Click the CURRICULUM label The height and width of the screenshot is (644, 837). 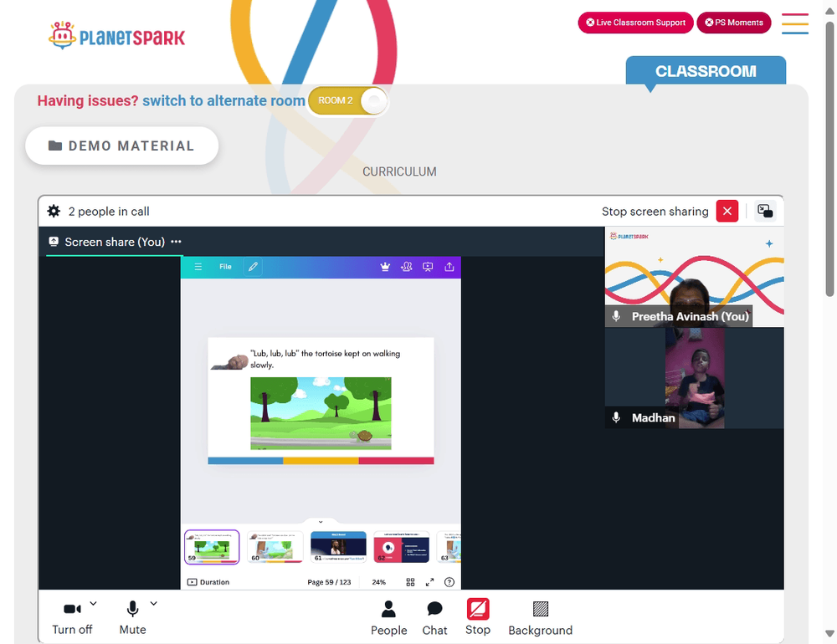tap(399, 171)
